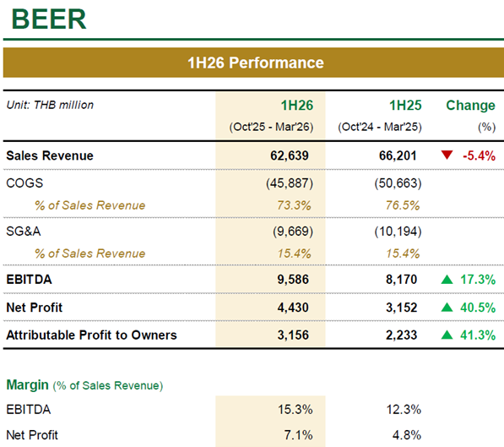Click the 1H25 column header

click(x=405, y=106)
